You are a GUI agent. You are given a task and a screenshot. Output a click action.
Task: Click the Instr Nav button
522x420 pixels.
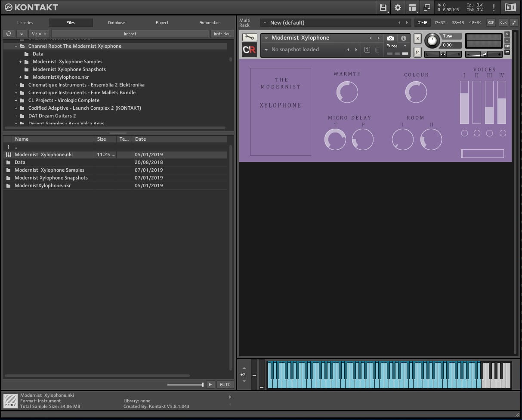pos(222,34)
